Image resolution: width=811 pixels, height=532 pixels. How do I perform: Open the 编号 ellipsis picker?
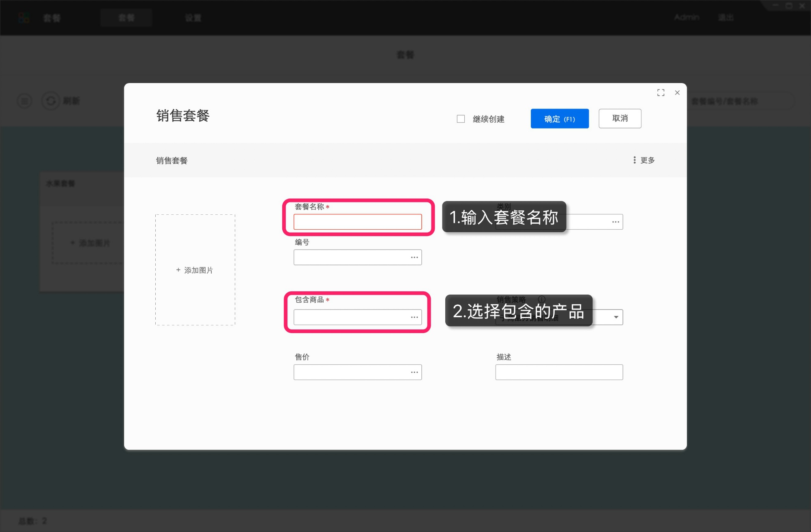[x=414, y=257]
